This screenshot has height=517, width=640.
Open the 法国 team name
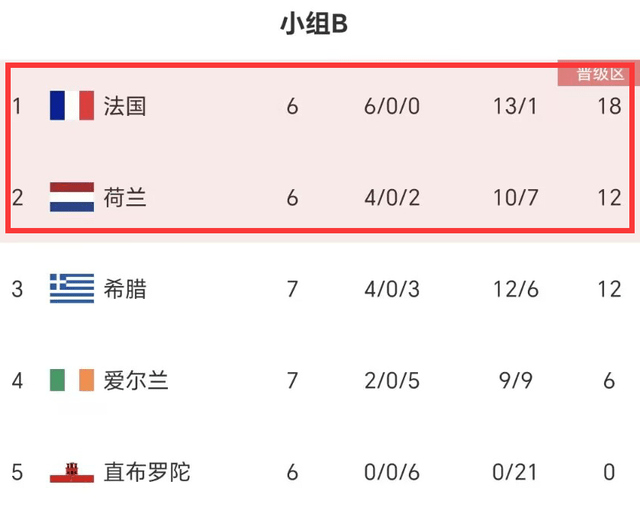[124, 106]
